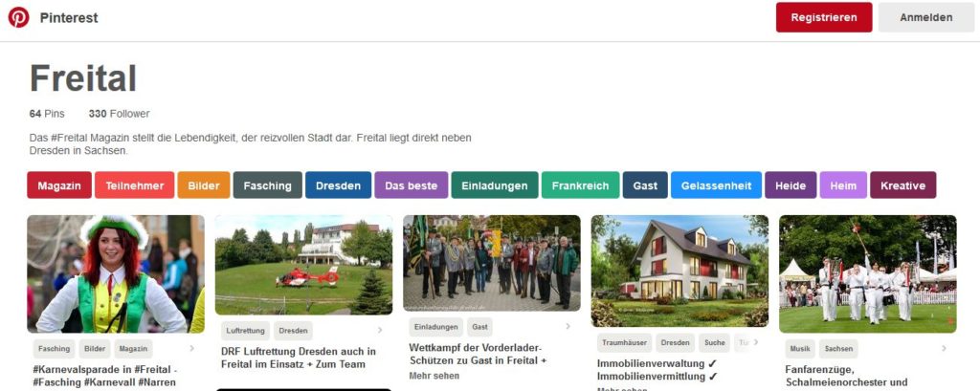Choose the Gelassenheit category chip
Viewport: 980px width, 391px height.
(x=716, y=185)
